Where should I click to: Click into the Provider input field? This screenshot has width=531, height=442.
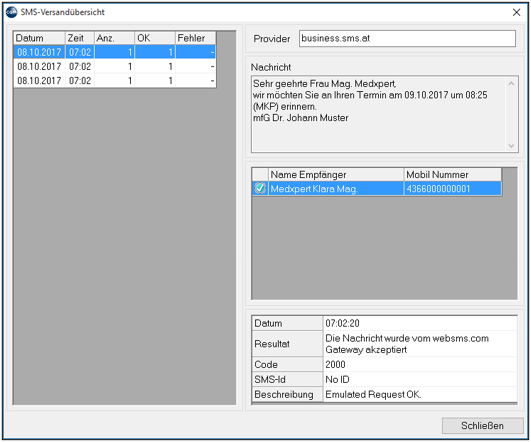(x=407, y=38)
